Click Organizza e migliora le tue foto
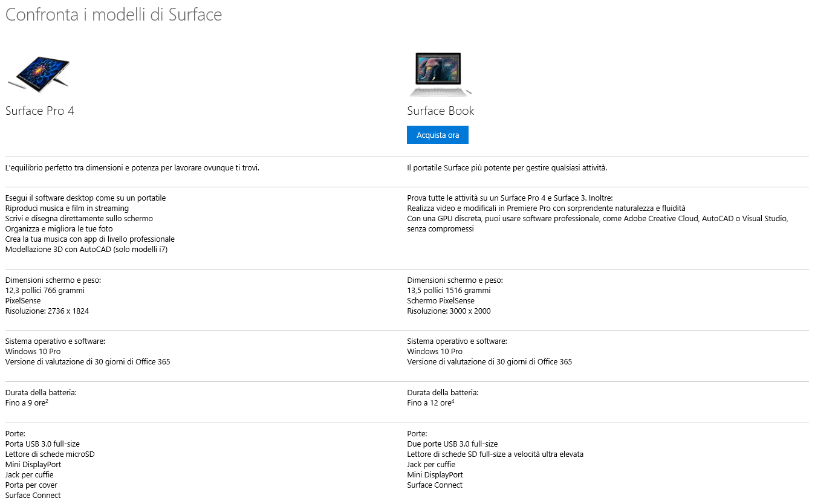 (59, 229)
